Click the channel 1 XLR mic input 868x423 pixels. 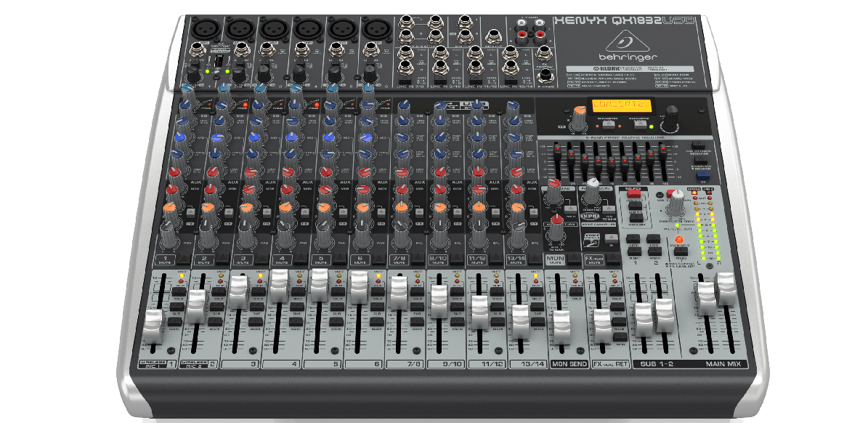pos(203,29)
